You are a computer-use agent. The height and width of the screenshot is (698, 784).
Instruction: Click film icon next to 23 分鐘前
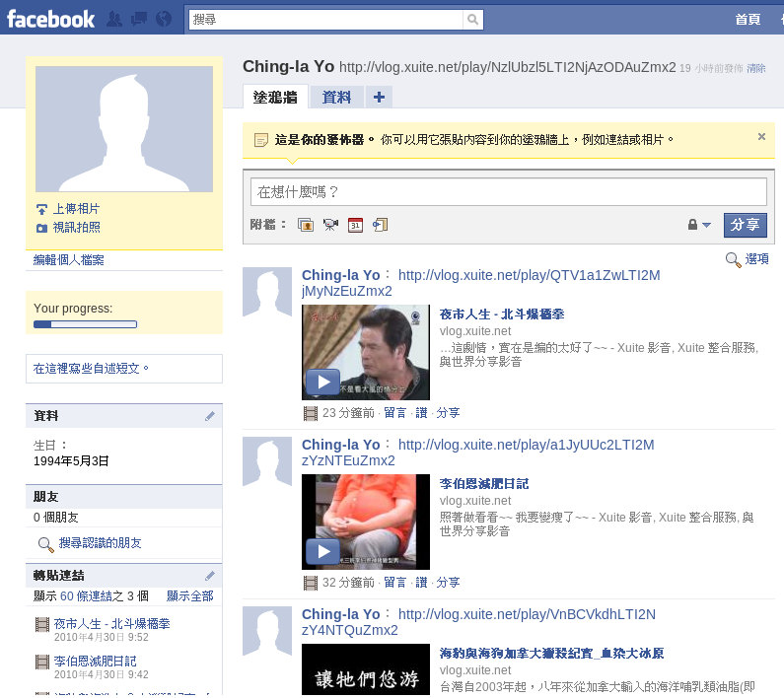(x=311, y=413)
